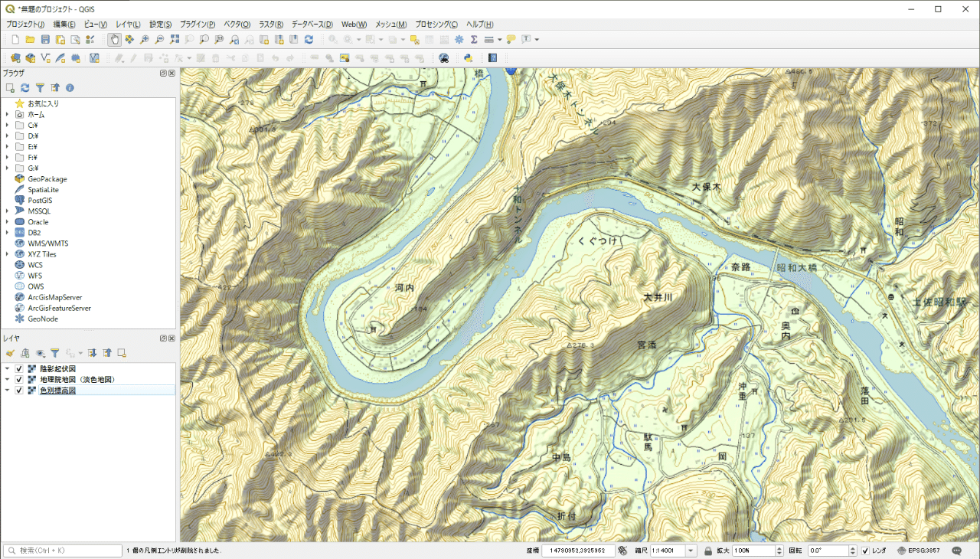
Task: Click the Filter Legend funnel icon
Action: [x=56, y=353]
